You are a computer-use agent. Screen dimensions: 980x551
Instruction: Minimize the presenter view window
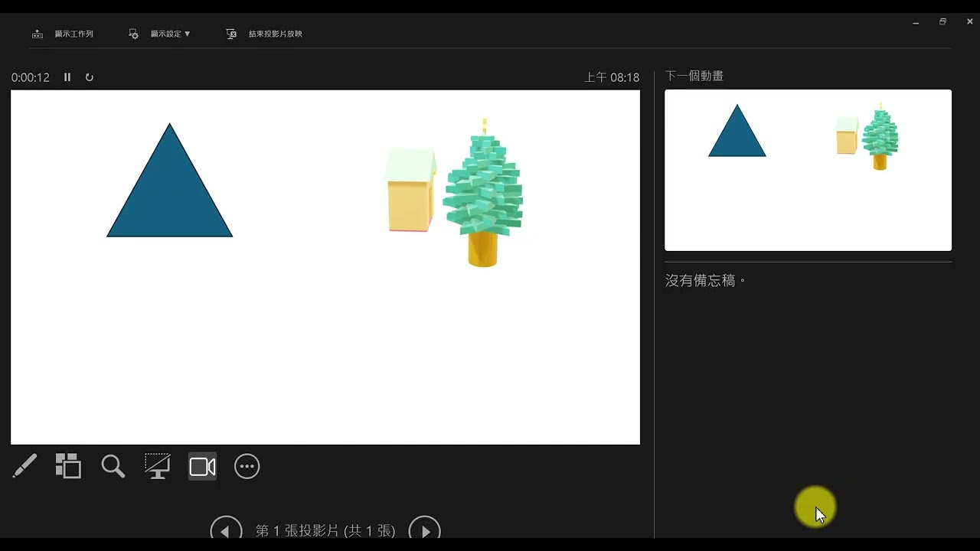tap(916, 22)
